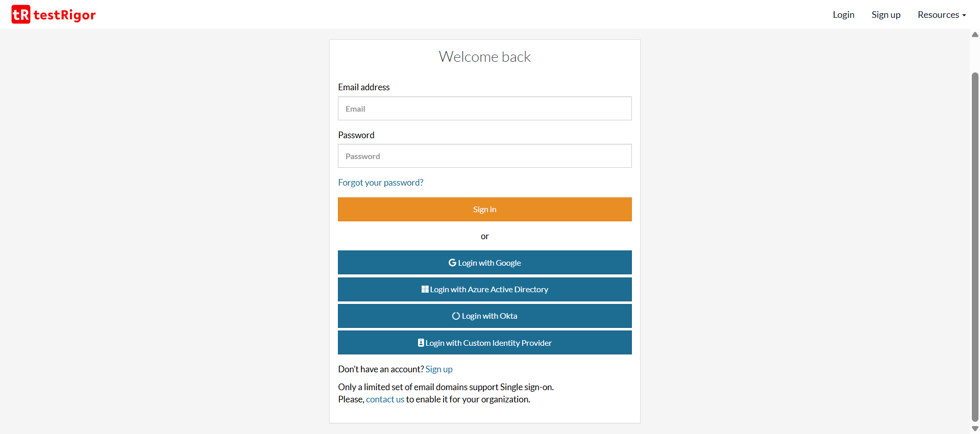
Task: Select the Login menu item
Action: tap(843, 15)
